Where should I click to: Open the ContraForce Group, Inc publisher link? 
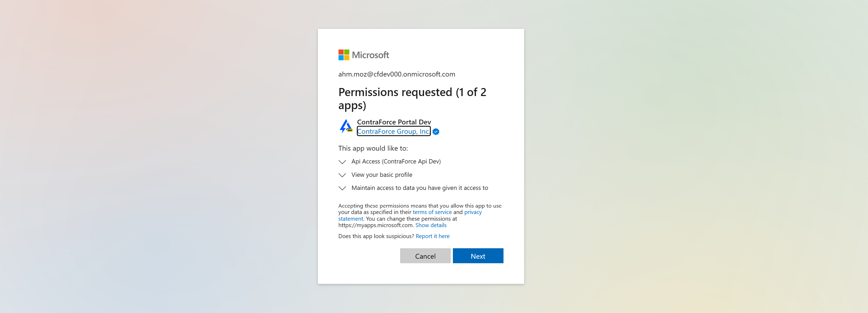tap(393, 131)
